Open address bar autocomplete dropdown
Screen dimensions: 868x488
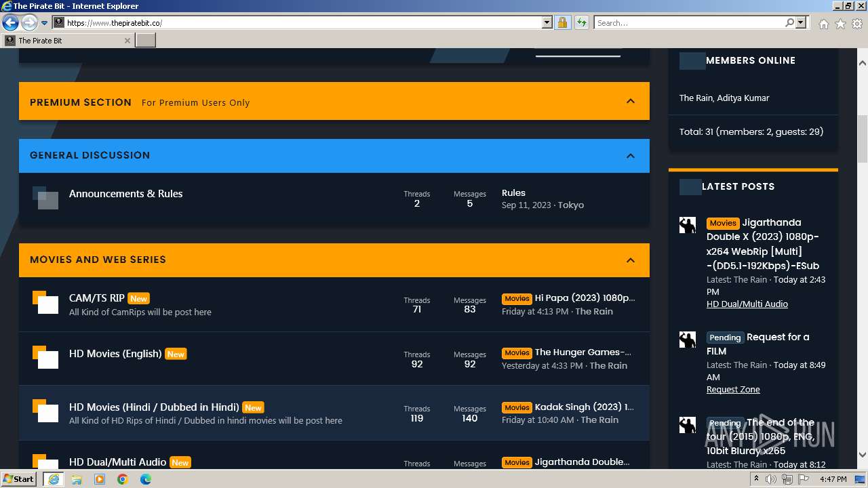(547, 23)
